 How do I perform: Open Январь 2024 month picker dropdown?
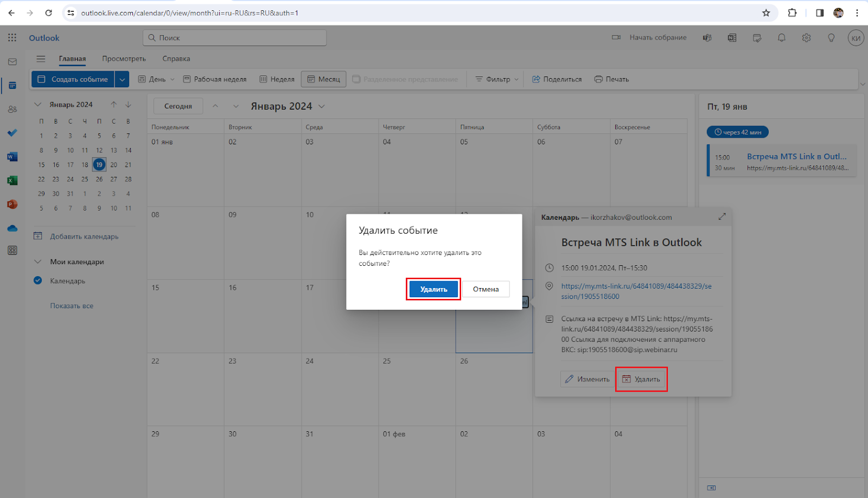coord(322,106)
